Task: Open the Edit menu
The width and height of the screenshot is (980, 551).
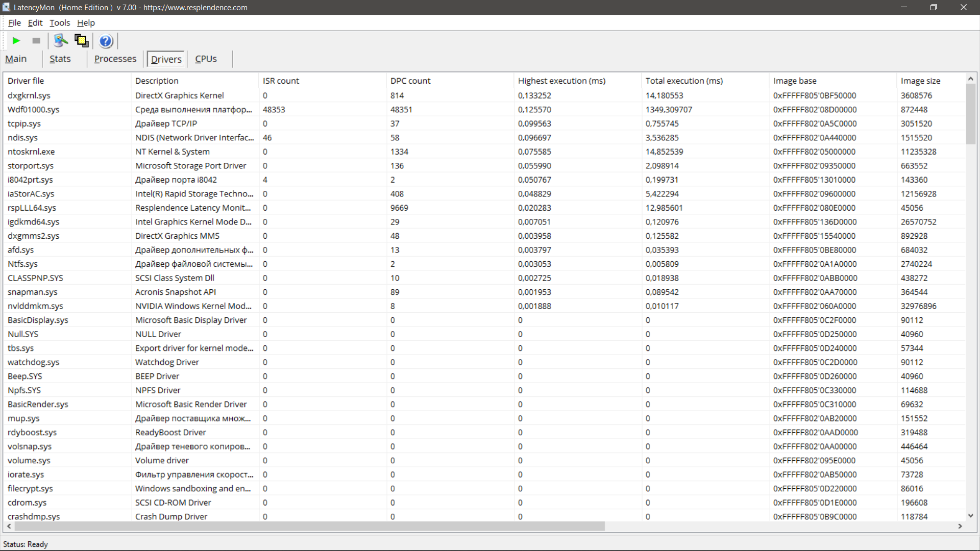Action: pyautogui.click(x=35, y=23)
